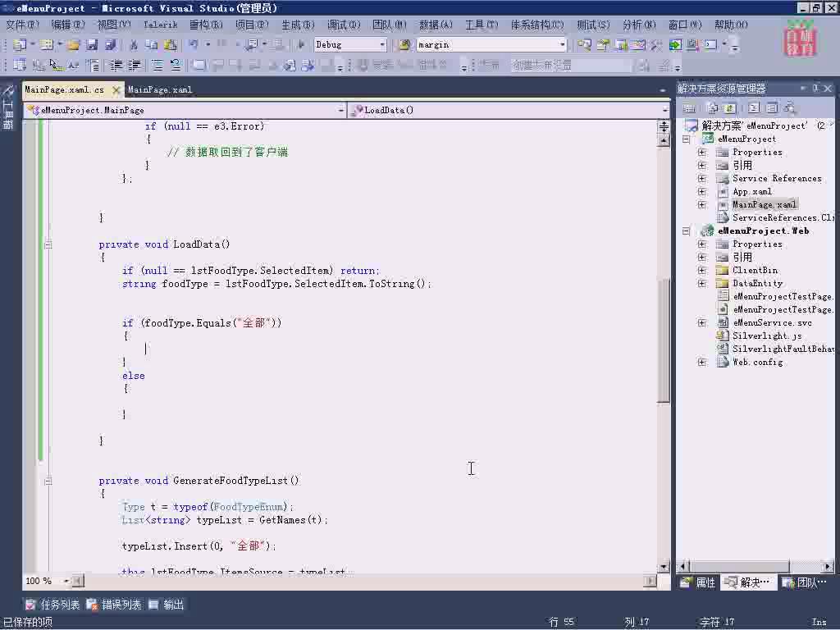Open the 100 % zoom dropdown
Screen dimensions: 840x630
tap(66, 581)
